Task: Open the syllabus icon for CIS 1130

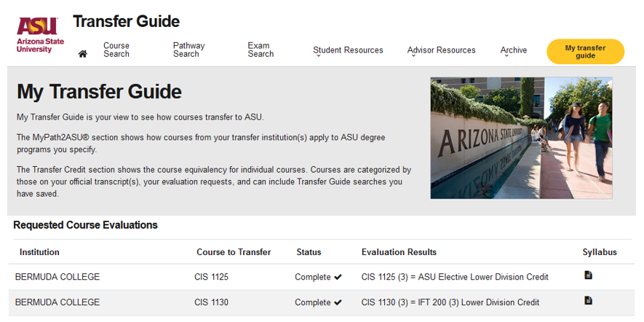Action: (x=588, y=301)
